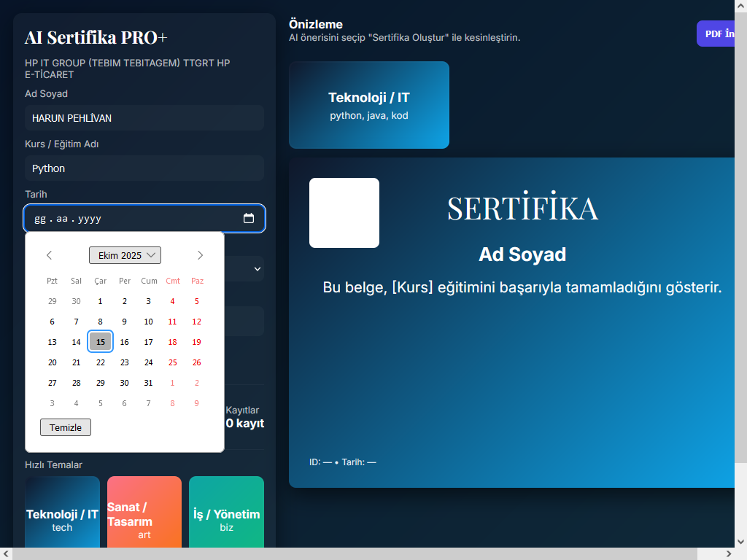Go to next month in calendar
Image resolution: width=747 pixels, height=560 pixels.
coord(200,255)
